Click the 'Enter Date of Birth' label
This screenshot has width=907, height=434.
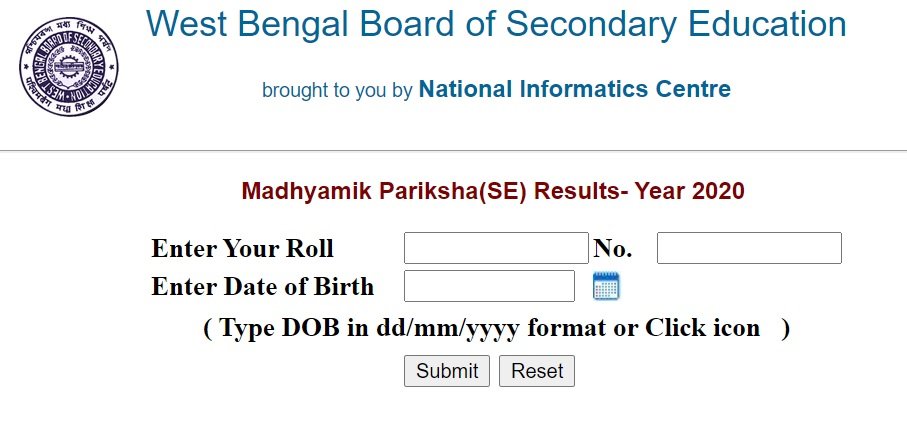point(262,287)
